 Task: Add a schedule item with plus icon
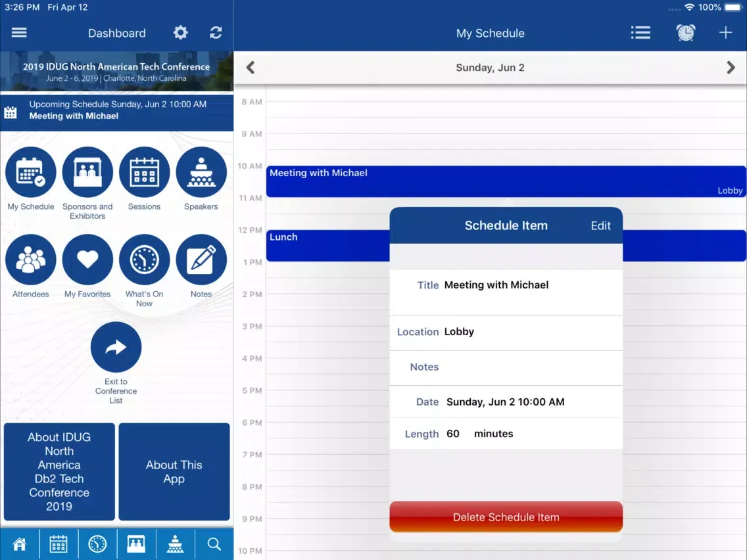(725, 32)
